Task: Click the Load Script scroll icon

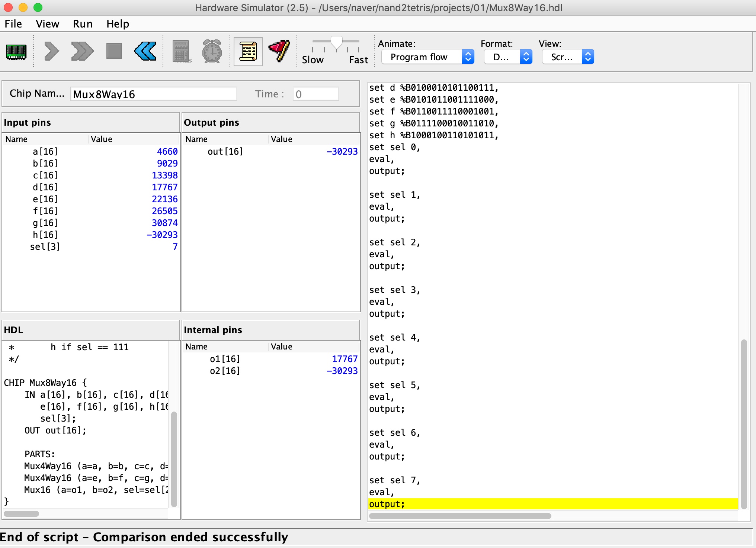Action: coord(248,51)
